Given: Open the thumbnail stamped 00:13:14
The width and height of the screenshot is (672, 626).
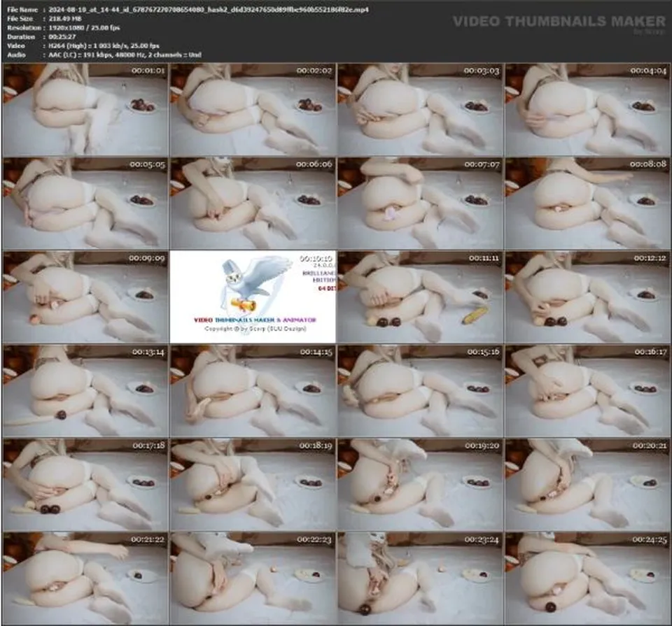Looking at the screenshot, I should [85, 391].
